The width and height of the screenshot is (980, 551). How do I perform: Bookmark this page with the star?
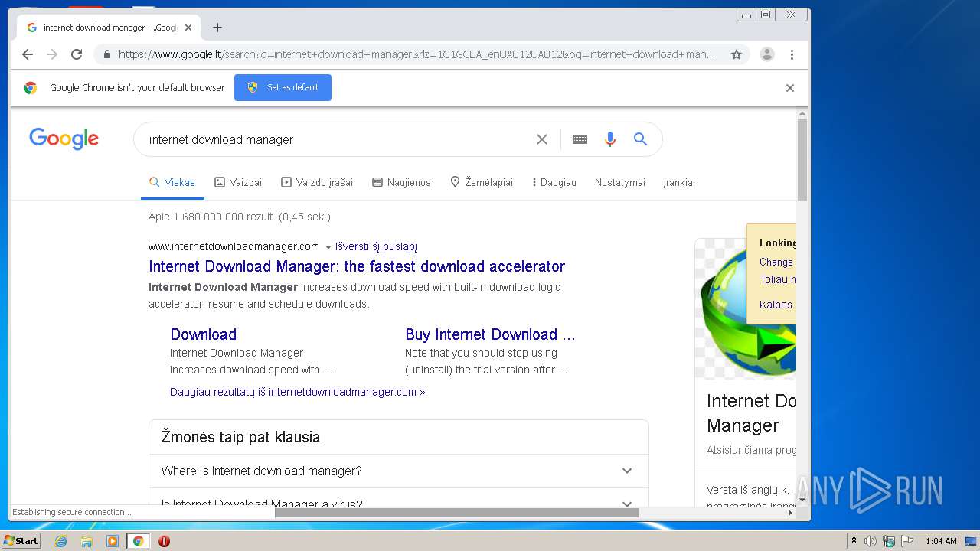(737, 54)
